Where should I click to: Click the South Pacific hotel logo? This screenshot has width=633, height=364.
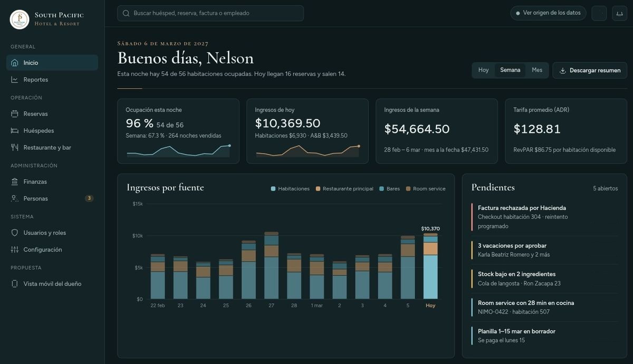click(20, 20)
